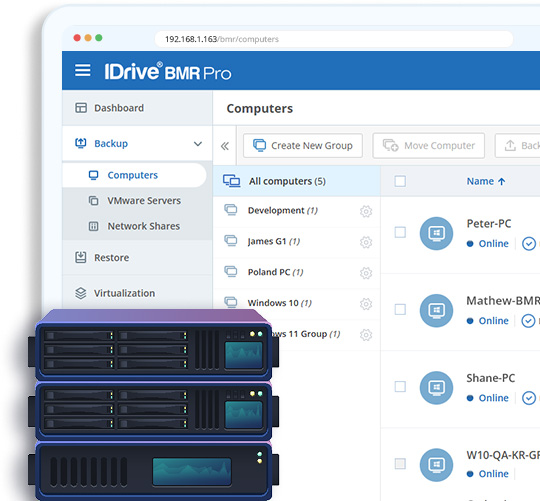The image size is (540, 501).
Task: Open the Peter-PC computer name
Action: (489, 223)
